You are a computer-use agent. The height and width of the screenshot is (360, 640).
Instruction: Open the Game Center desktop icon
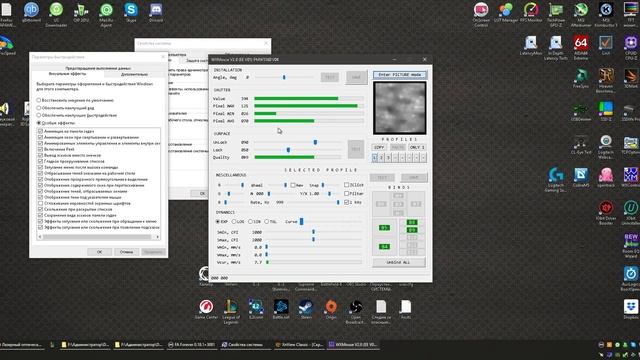206,309
